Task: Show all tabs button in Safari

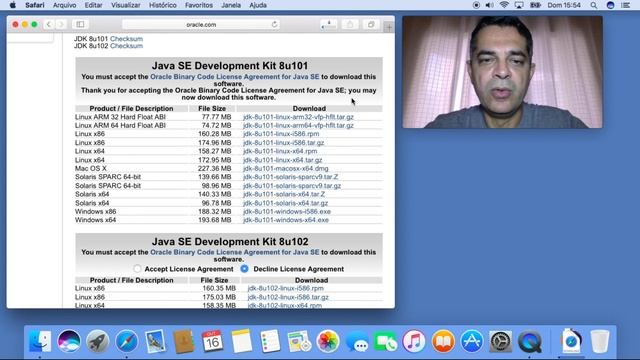Action: coord(371,24)
